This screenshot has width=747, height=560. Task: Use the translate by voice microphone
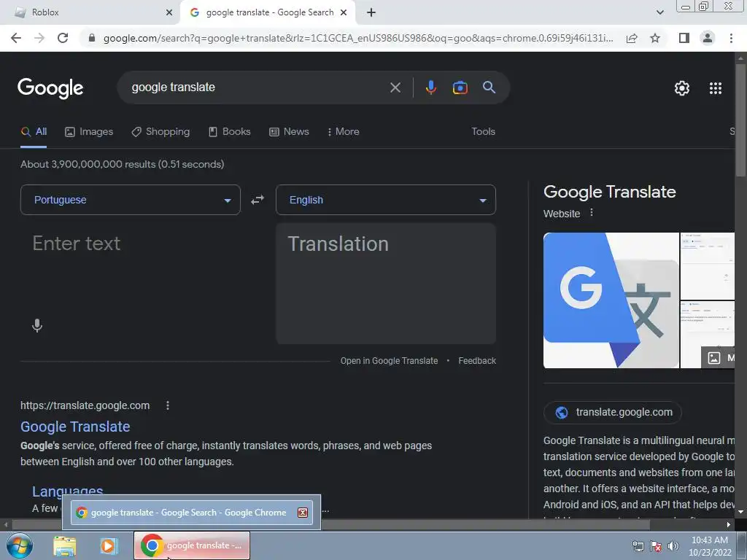37,326
